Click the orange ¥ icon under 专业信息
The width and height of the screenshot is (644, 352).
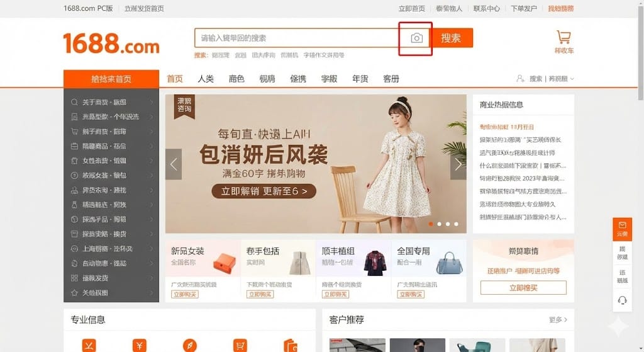pyautogui.click(x=140, y=345)
